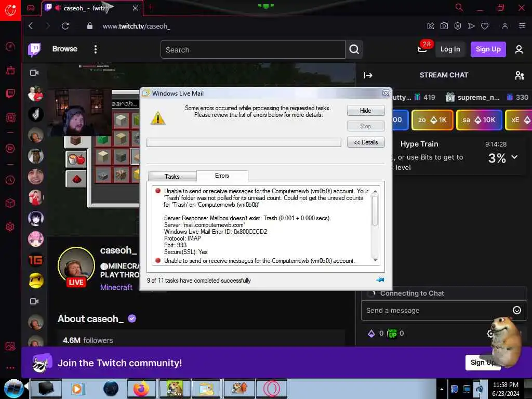This screenshot has height=399, width=532.
Task: Open Easy Setup sliders icon
Action: [x=522, y=26]
